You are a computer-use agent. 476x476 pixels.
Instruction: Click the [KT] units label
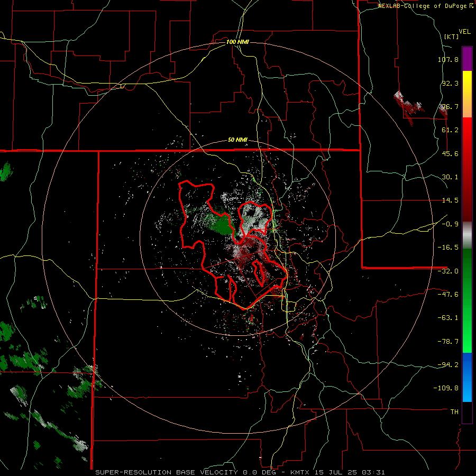(x=452, y=36)
